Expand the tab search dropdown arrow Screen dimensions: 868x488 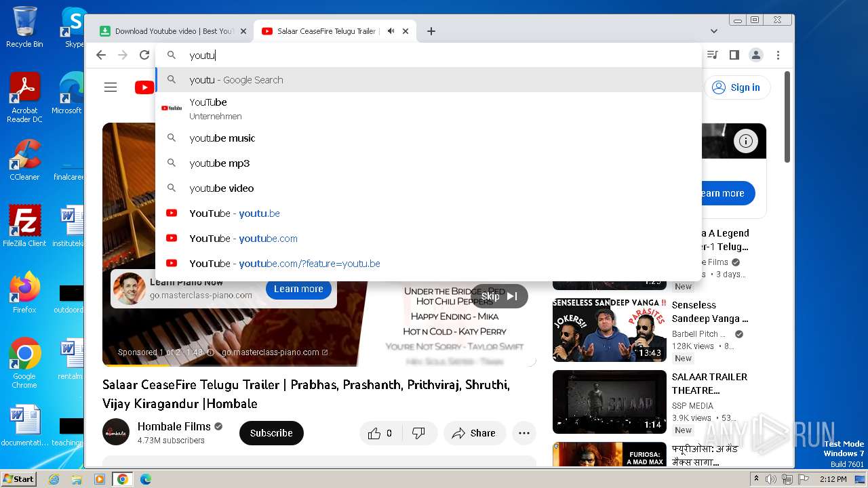[713, 31]
